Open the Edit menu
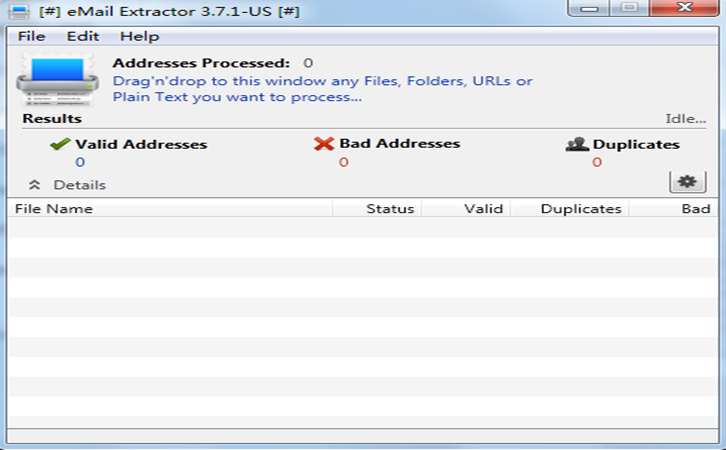 (82, 36)
